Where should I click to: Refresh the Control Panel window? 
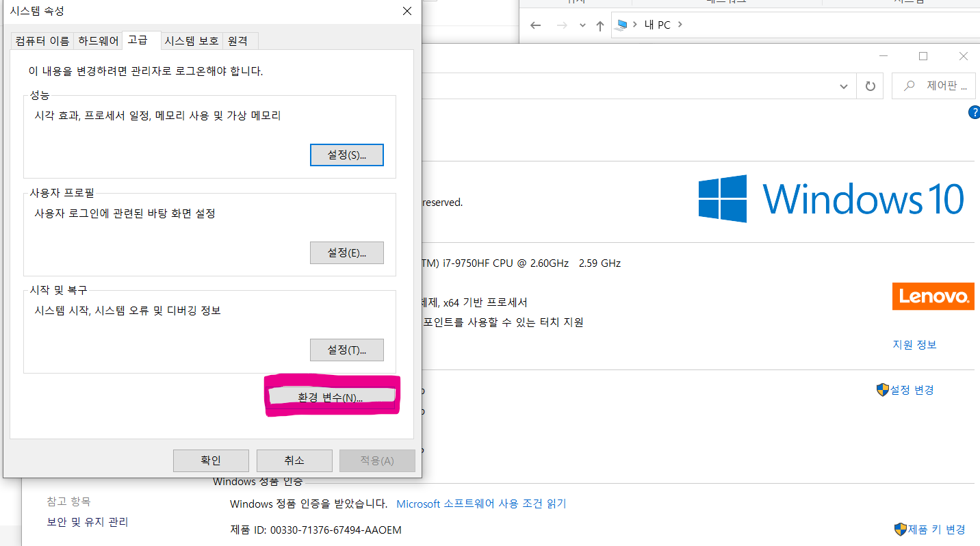[871, 86]
